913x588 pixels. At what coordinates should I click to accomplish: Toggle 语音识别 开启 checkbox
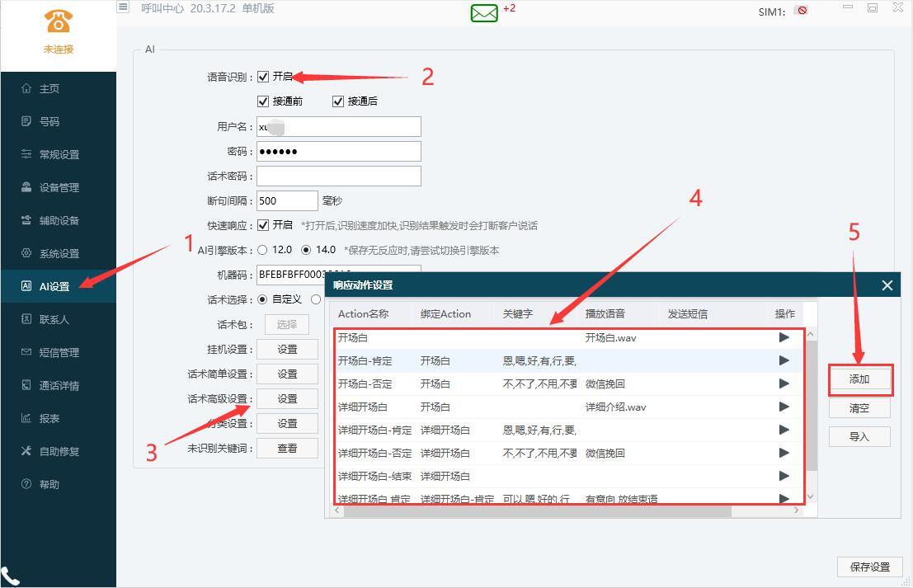(x=263, y=77)
